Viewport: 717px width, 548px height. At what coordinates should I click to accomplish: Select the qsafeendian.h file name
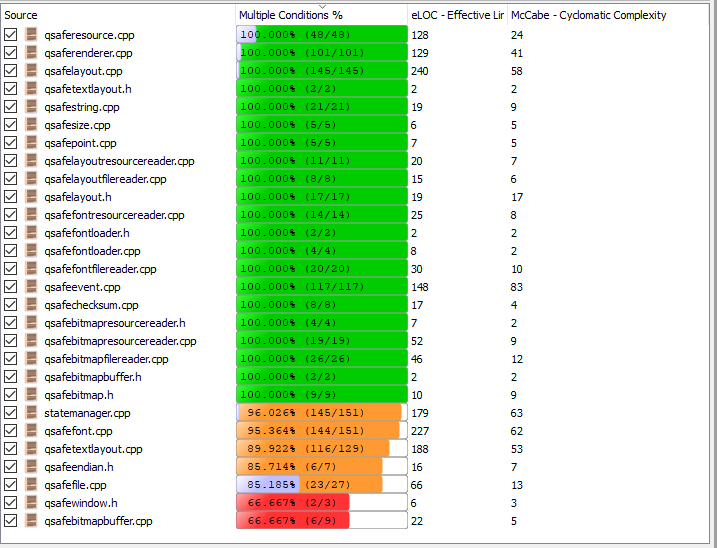click(x=79, y=467)
